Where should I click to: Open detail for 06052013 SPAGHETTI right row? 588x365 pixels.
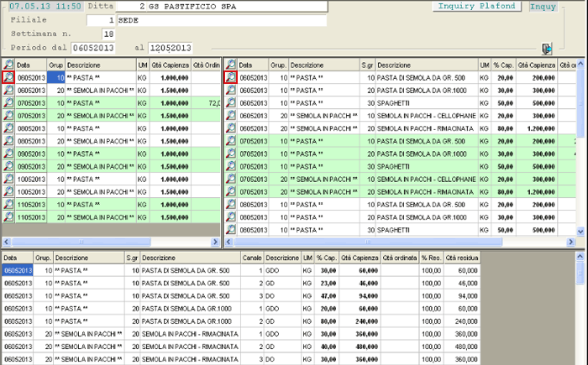[231, 103]
